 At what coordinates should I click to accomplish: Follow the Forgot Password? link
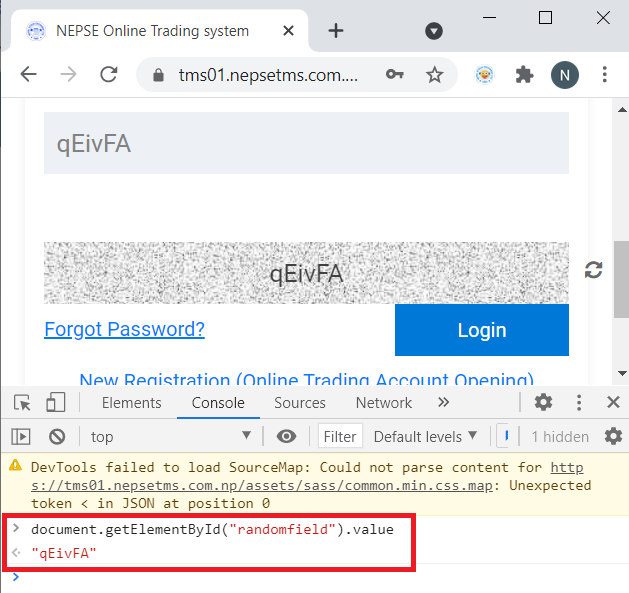click(124, 329)
